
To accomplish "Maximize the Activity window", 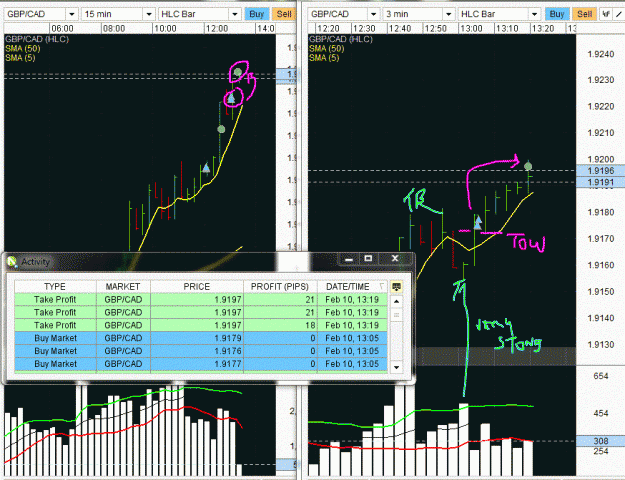I will (x=368, y=259).
